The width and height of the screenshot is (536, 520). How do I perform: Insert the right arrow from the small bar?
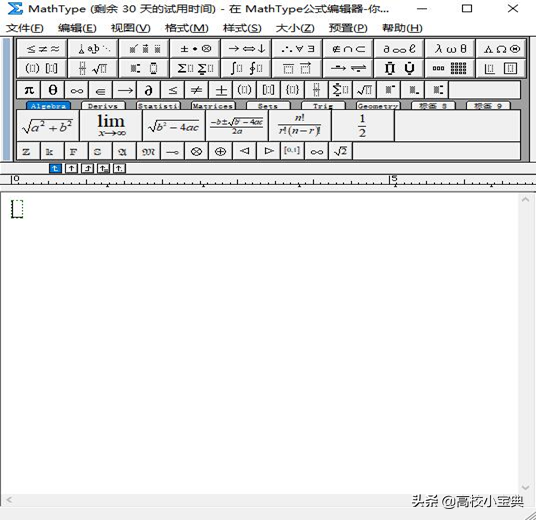tap(125, 90)
